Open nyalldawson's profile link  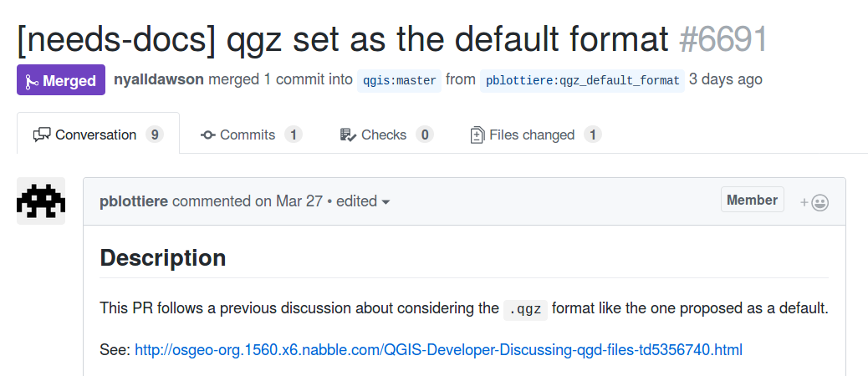pyautogui.click(x=159, y=79)
